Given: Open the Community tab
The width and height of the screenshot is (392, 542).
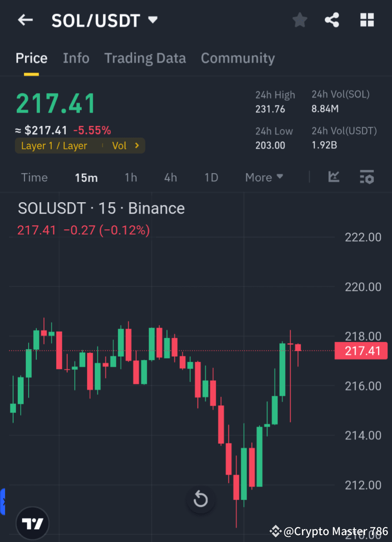Looking at the screenshot, I should pyautogui.click(x=238, y=58).
